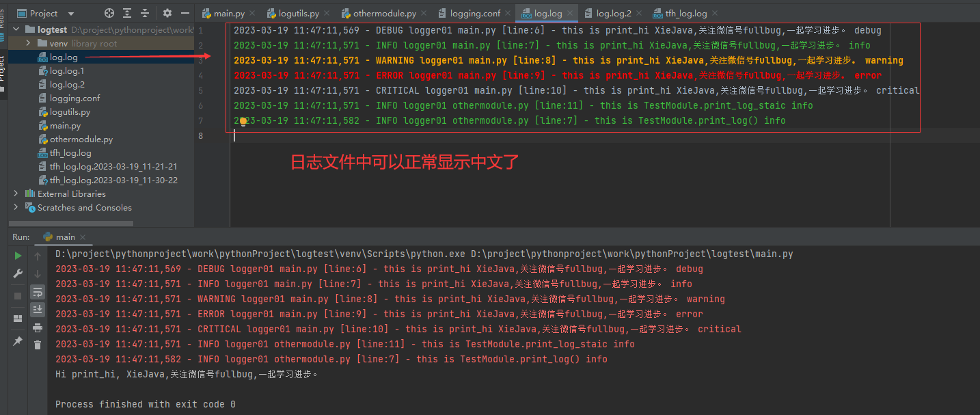Print the console output
Image resolution: width=980 pixels, height=415 pixels.
[x=38, y=328]
